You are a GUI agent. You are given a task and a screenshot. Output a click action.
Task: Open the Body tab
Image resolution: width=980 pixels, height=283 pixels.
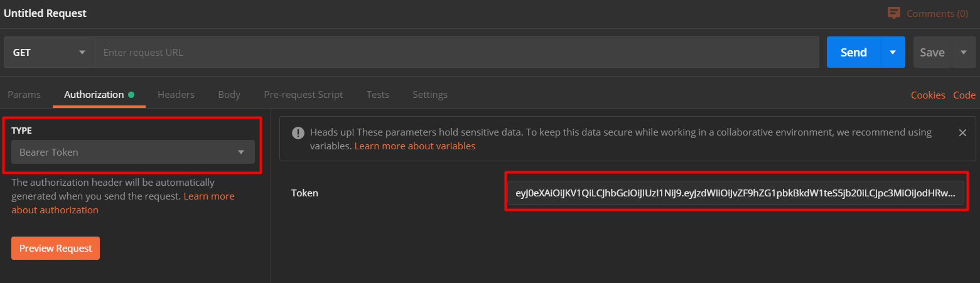click(229, 95)
